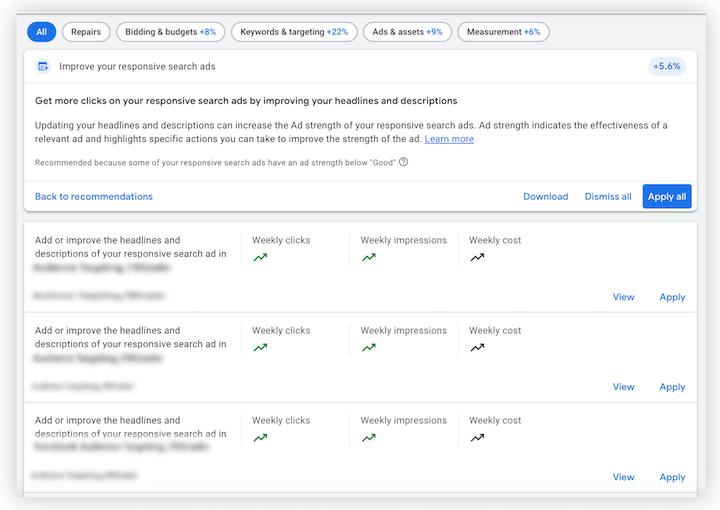
Task: Open the Ads & assets category
Action: pyautogui.click(x=406, y=32)
